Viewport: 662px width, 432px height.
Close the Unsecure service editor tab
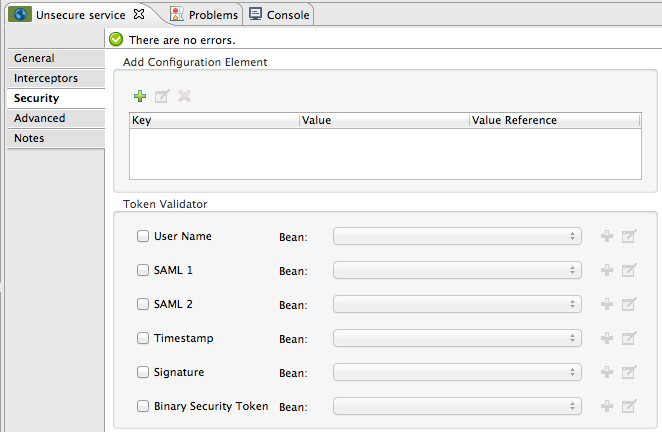[139, 15]
